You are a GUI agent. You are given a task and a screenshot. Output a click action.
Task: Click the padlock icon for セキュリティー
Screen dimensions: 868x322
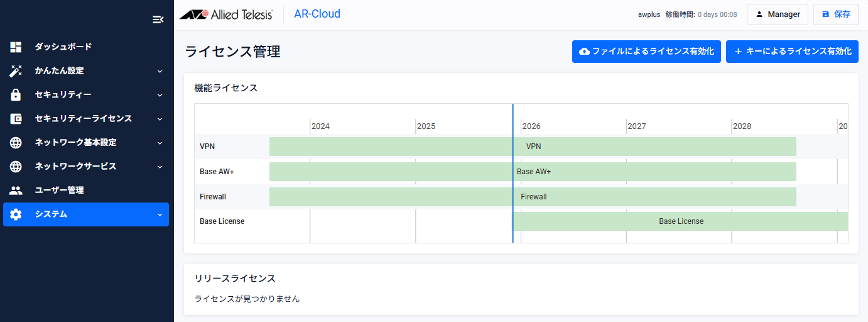point(16,95)
